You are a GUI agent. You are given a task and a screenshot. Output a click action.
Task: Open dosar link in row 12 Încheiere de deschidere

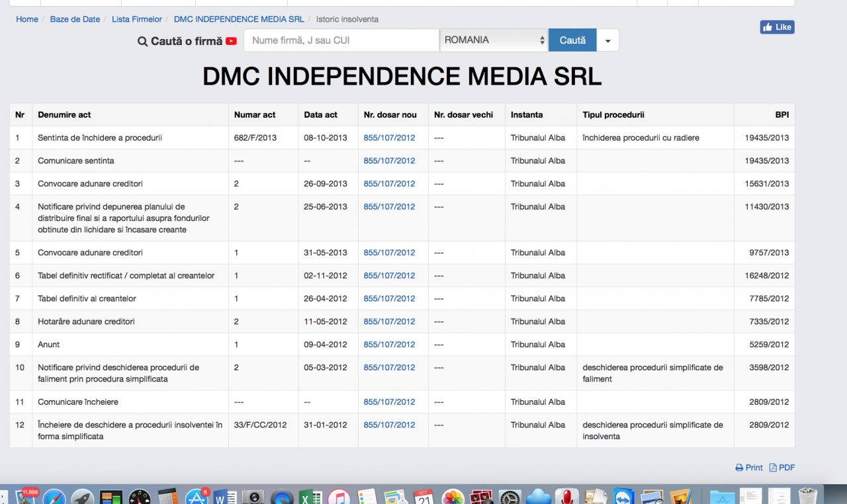tap(389, 425)
